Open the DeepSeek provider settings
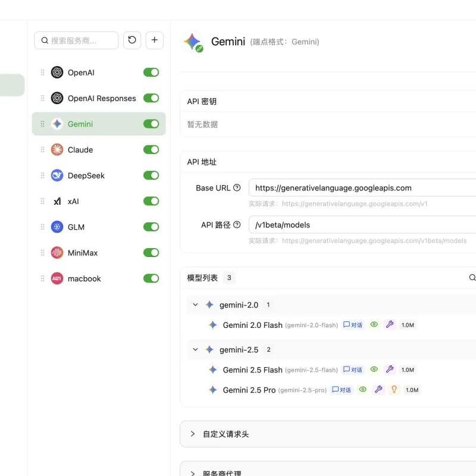This screenshot has width=476, height=476. 99,176
